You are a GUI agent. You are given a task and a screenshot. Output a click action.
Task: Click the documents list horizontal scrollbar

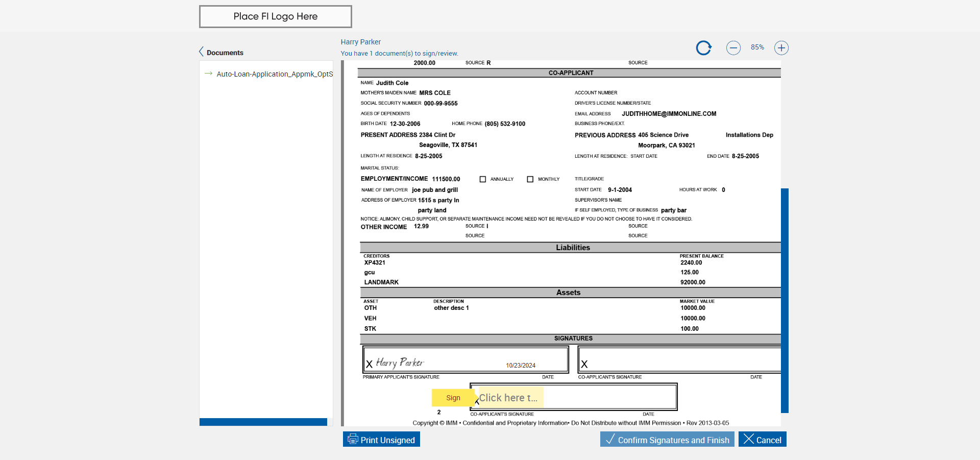(x=263, y=422)
